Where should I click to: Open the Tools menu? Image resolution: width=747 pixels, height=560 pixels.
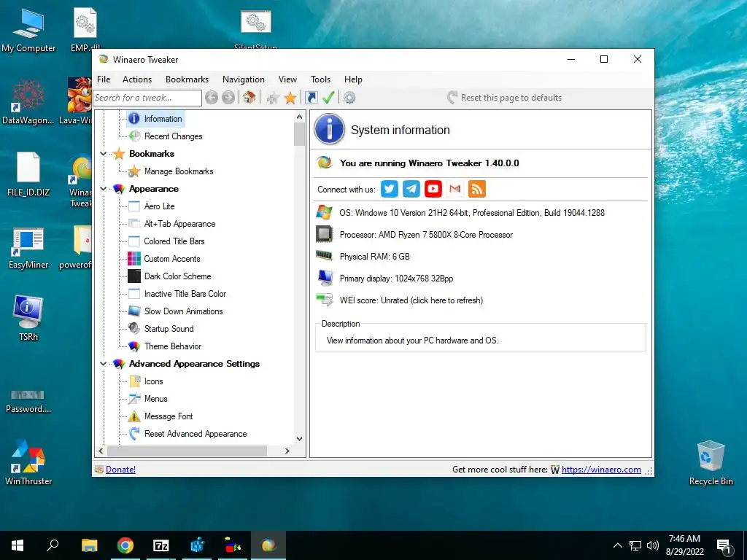tap(321, 79)
